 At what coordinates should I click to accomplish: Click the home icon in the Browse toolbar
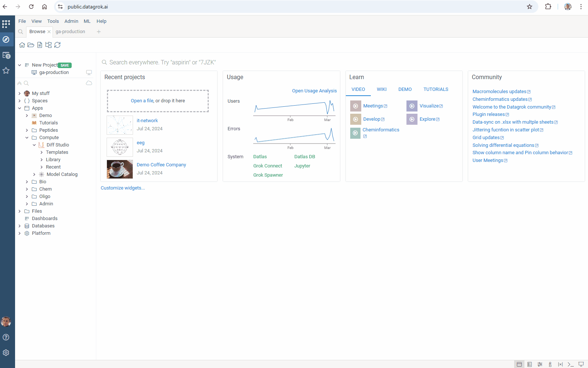22,45
